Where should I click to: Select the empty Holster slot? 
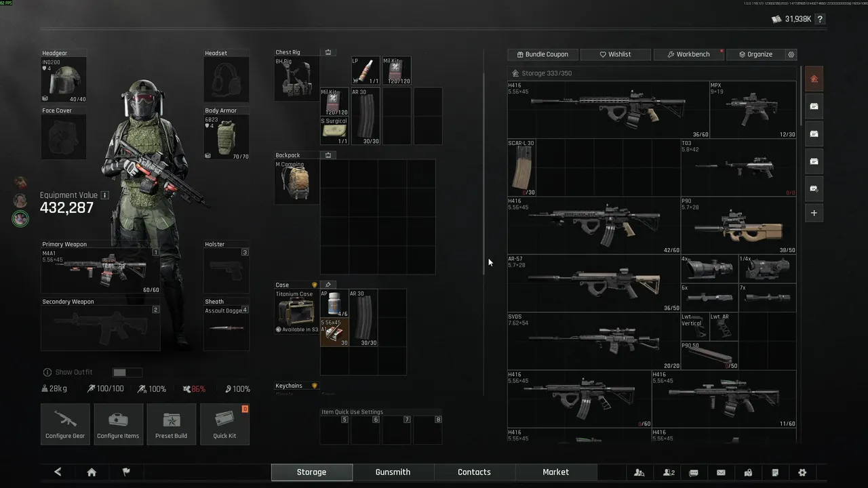[x=226, y=270]
